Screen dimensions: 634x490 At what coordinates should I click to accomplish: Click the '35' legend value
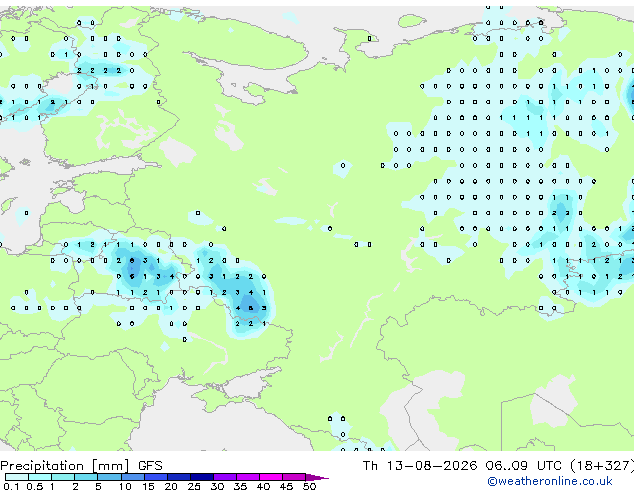click(x=240, y=486)
